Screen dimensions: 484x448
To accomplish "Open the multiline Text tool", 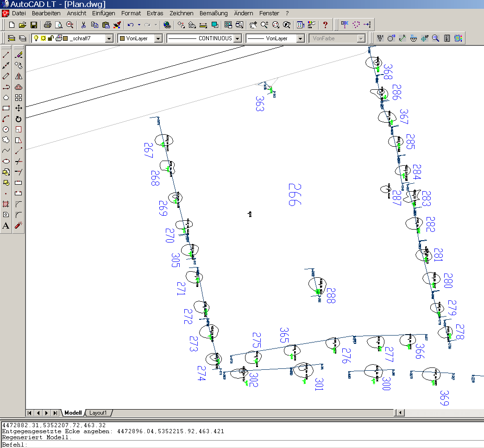I will click(x=6, y=225).
